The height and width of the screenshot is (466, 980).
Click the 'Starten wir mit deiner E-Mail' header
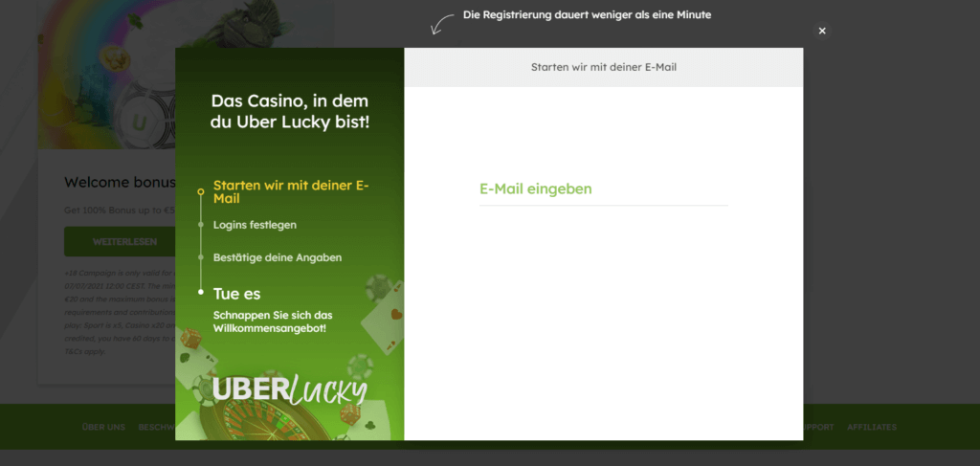[604, 67]
